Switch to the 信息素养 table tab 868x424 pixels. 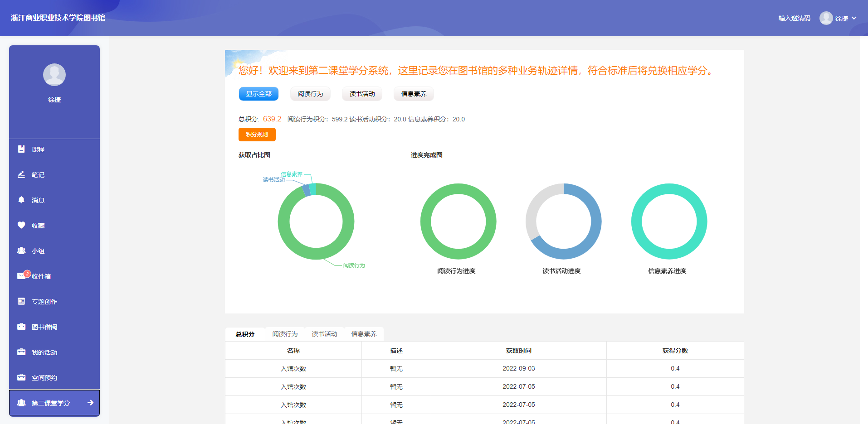click(x=364, y=334)
